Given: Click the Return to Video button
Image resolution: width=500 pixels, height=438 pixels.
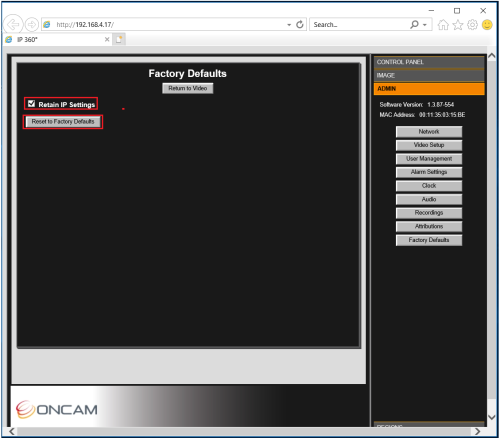Looking at the screenshot, I should 188,88.
